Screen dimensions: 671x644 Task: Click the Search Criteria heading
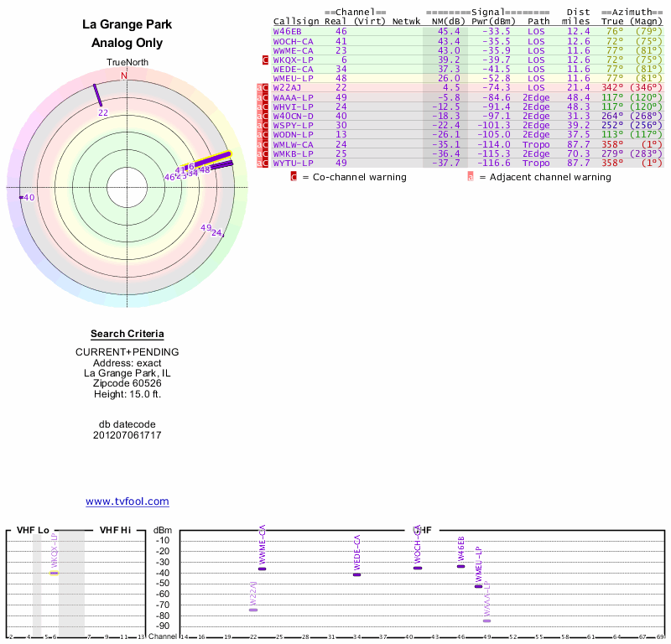(127, 334)
